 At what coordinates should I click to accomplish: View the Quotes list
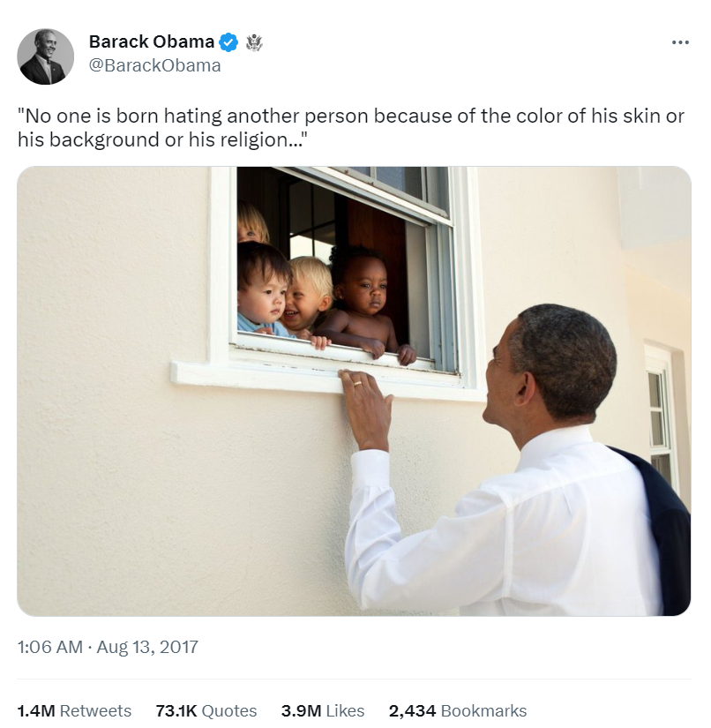pos(228,710)
